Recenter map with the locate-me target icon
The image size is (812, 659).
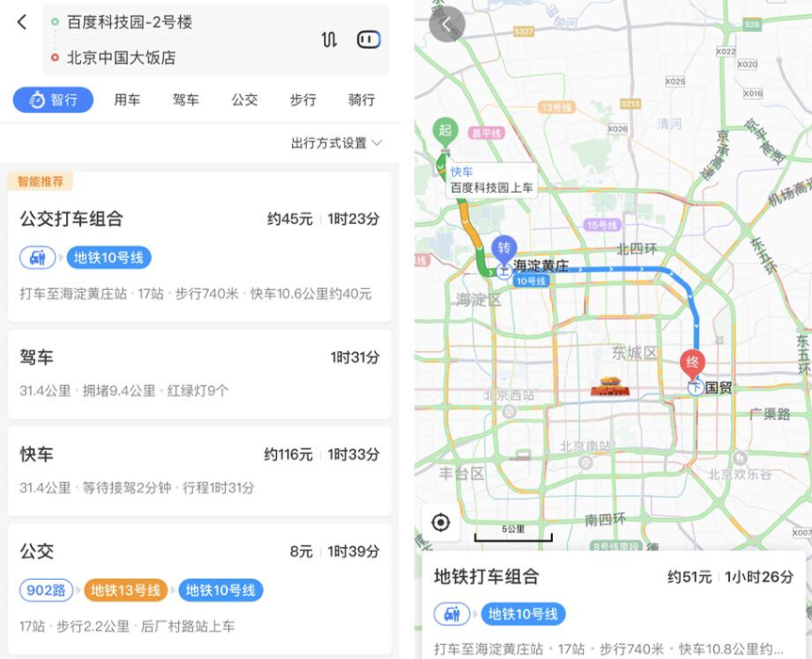click(x=441, y=522)
